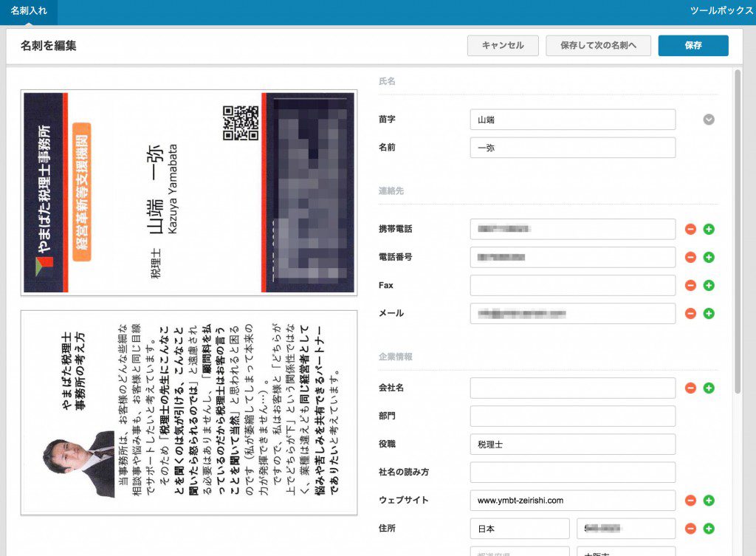Click the 会社名 input field
Screen dimensions: 756x556
(573, 388)
